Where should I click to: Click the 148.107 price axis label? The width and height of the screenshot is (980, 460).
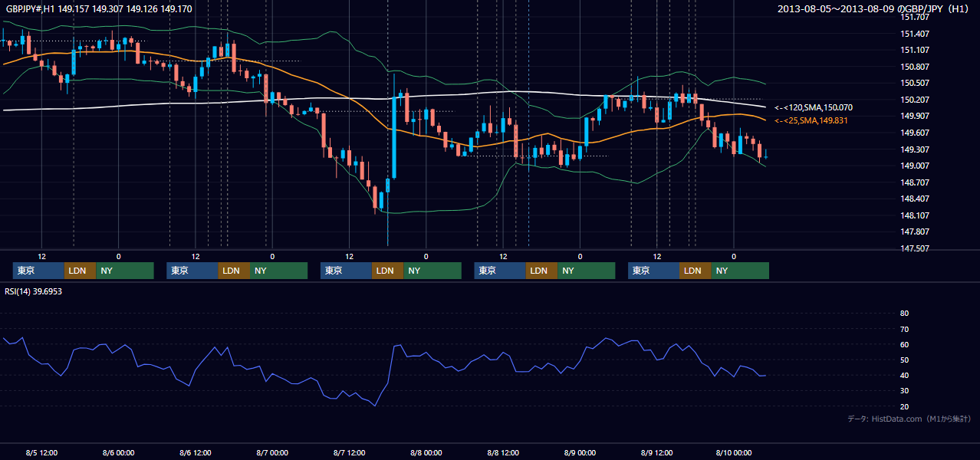914,215
